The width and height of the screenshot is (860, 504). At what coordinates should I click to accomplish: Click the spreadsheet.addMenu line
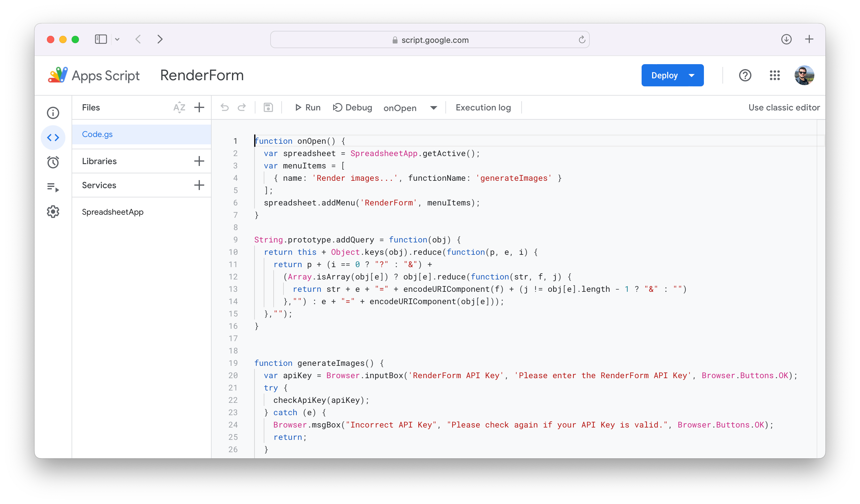tap(372, 203)
